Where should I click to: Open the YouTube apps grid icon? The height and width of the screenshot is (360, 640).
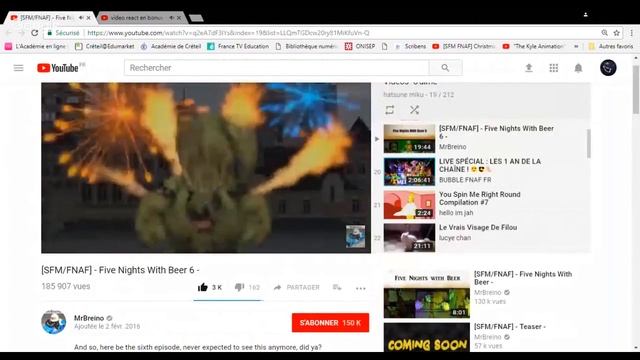pyautogui.click(x=553, y=68)
